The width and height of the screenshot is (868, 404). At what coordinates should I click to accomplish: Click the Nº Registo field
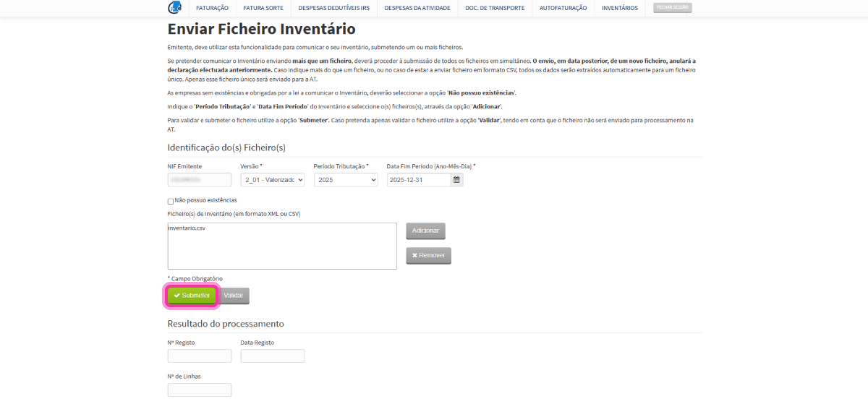click(x=200, y=356)
